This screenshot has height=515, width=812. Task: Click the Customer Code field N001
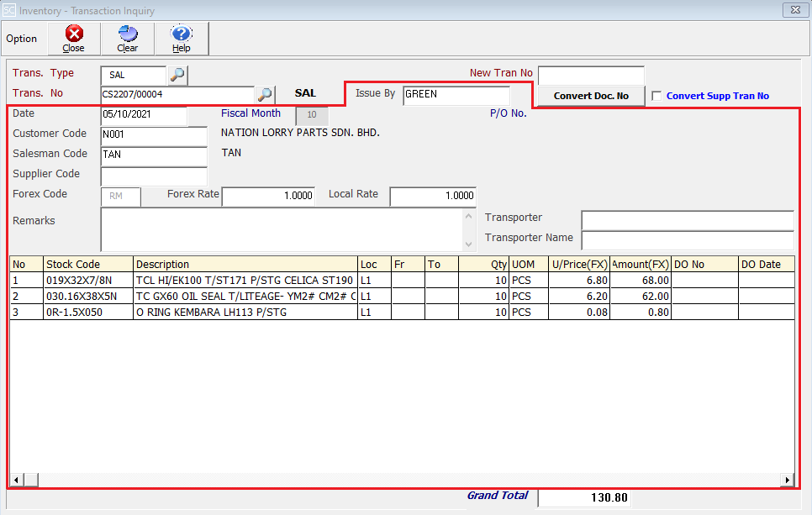click(154, 135)
